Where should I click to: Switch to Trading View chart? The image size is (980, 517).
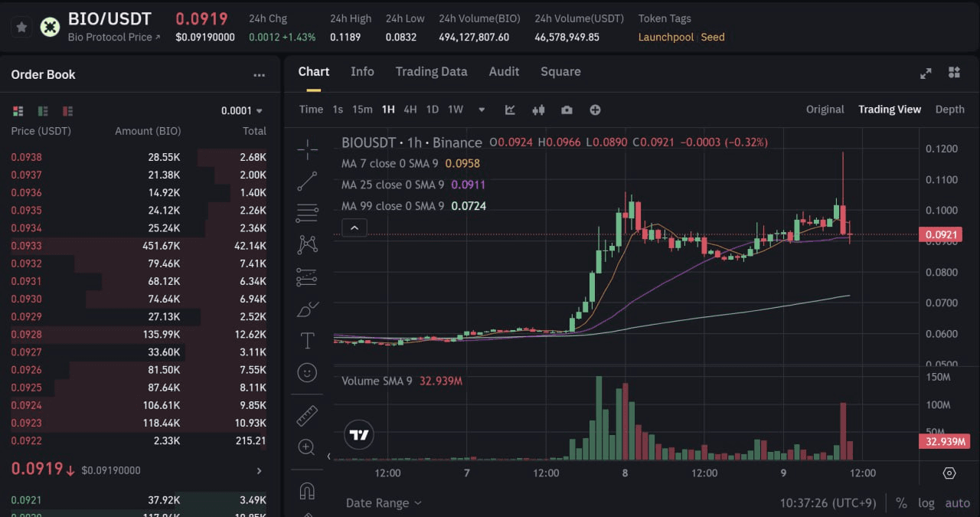pyautogui.click(x=890, y=110)
